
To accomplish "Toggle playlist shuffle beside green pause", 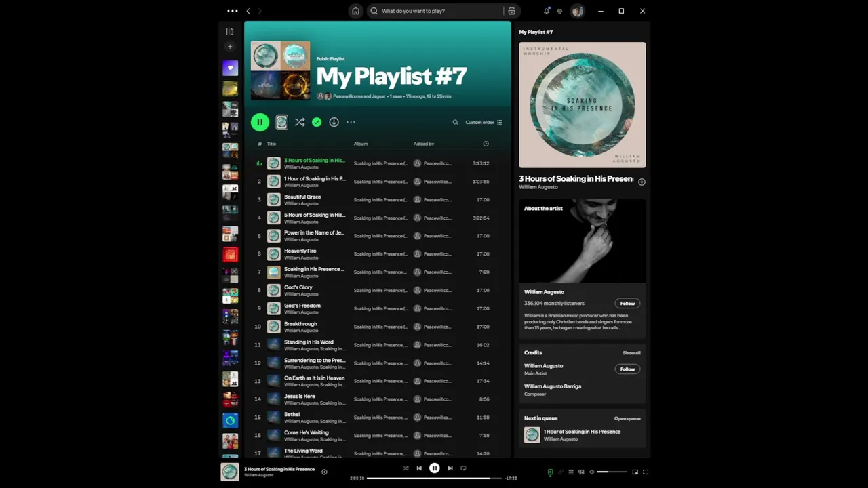I will 300,122.
